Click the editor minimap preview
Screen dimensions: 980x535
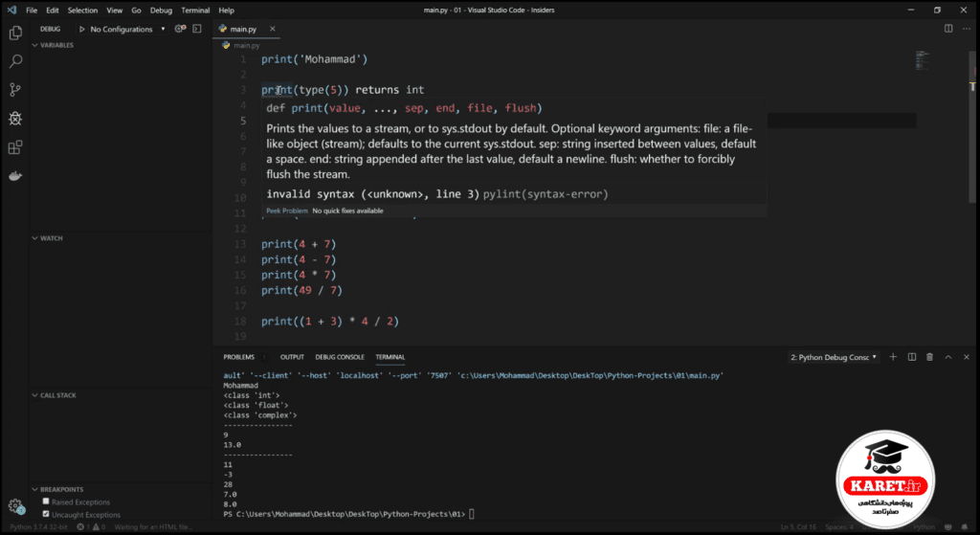(x=923, y=60)
